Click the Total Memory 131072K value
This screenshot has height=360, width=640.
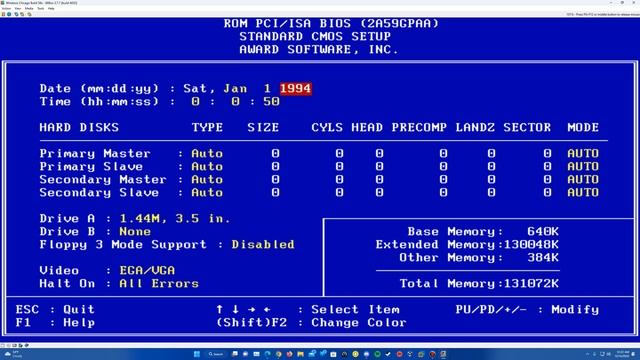(531, 284)
